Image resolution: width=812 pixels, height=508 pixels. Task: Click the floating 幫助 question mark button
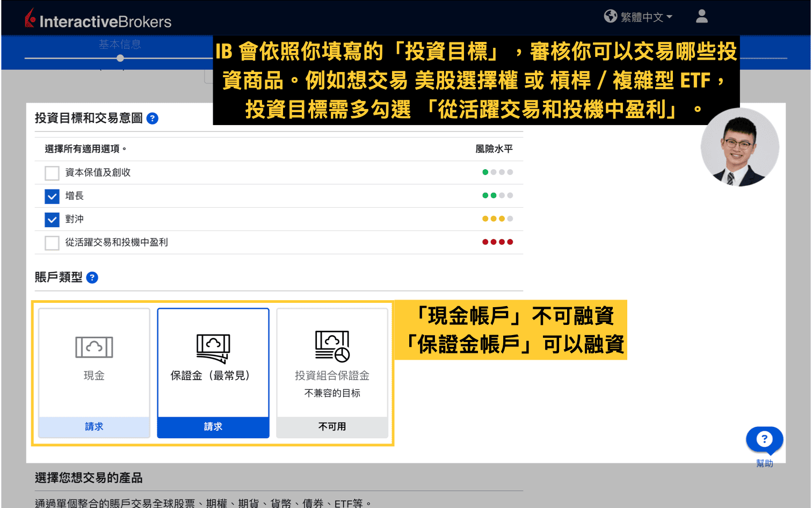[x=764, y=439]
